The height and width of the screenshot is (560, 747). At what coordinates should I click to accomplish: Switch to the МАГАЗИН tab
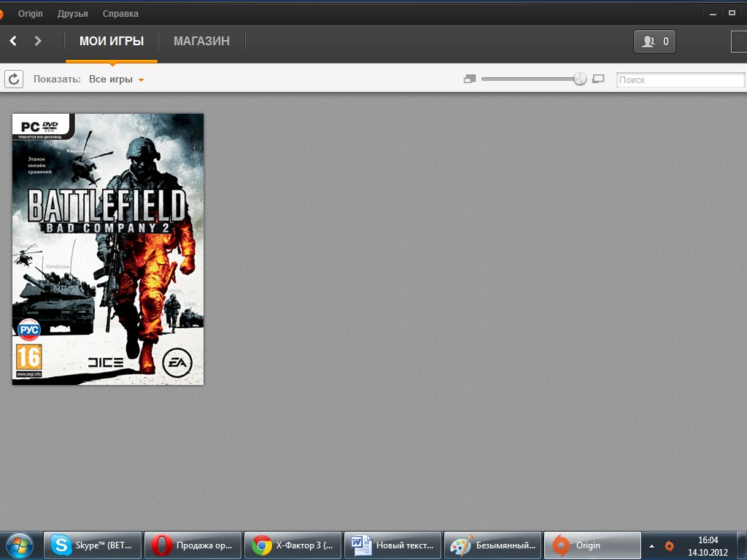pos(201,42)
